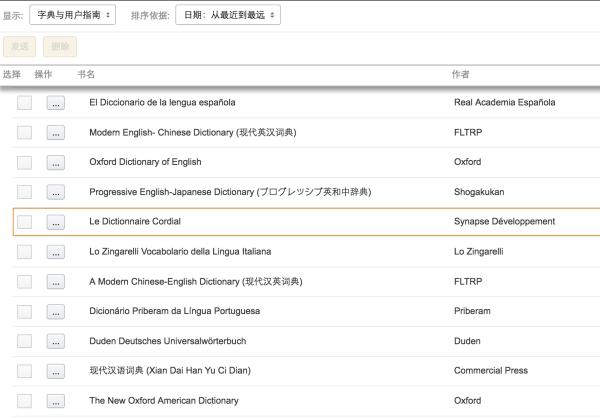
Task: Click the disabled 删除 button
Action: tap(60, 46)
